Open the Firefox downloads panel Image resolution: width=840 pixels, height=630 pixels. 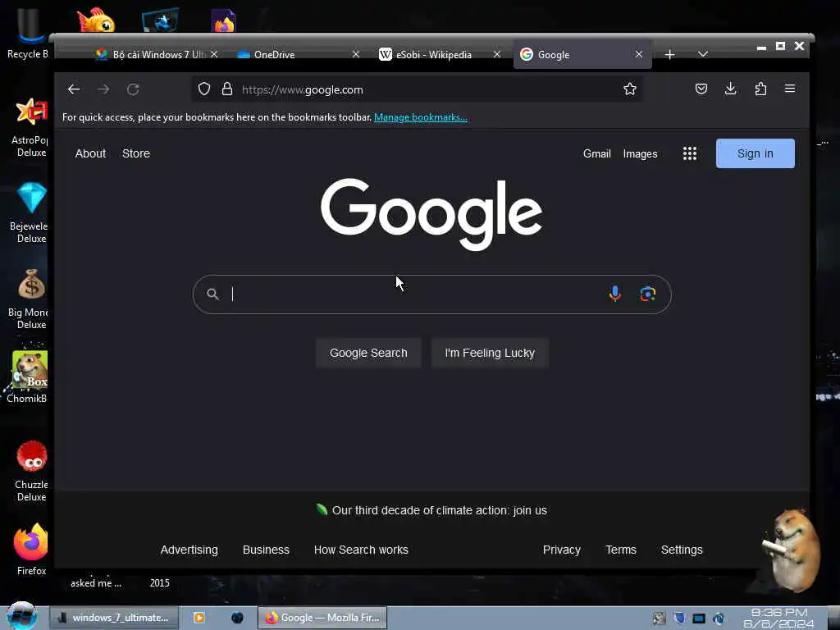pyautogui.click(x=731, y=89)
